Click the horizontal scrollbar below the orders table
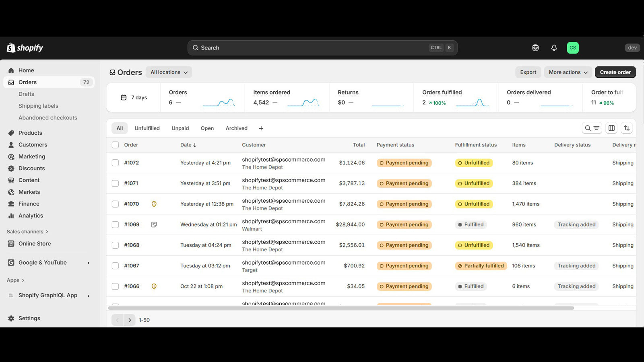Image resolution: width=644 pixels, height=362 pixels. pyautogui.click(x=341, y=308)
